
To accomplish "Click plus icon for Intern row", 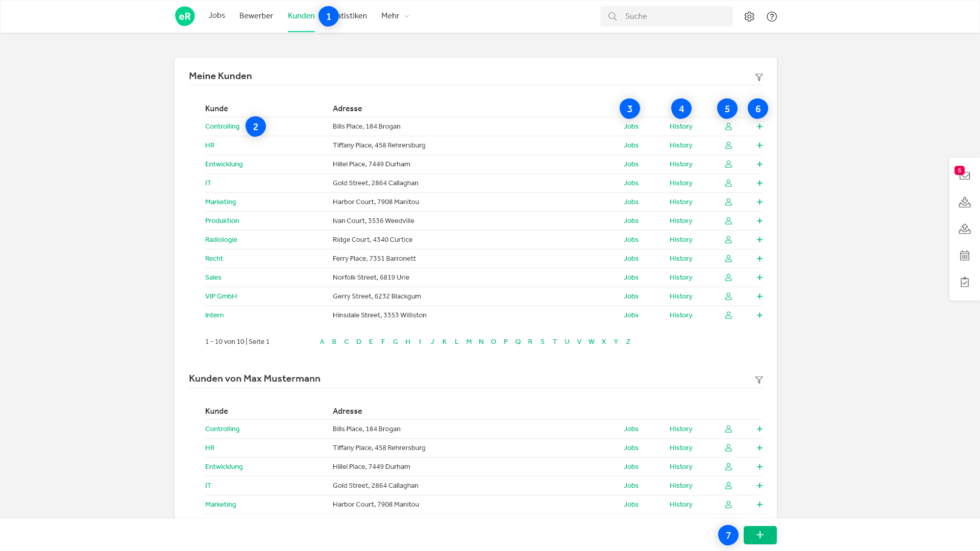I will [759, 315].
